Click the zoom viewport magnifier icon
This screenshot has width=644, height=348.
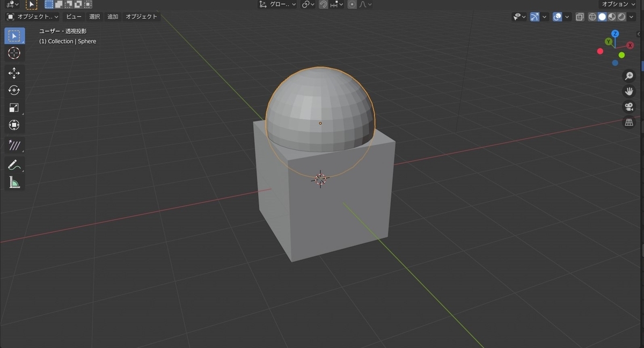(x=629, y=76)
